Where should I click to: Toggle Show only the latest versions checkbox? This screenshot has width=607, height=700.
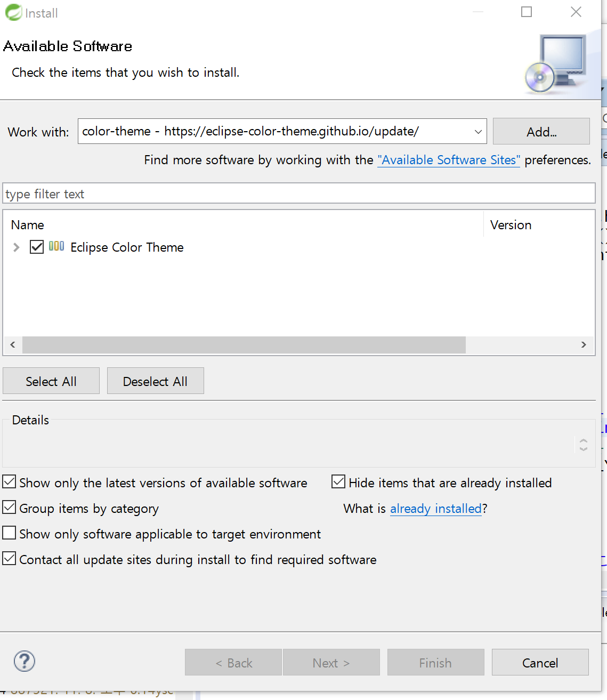pos(9,482)
